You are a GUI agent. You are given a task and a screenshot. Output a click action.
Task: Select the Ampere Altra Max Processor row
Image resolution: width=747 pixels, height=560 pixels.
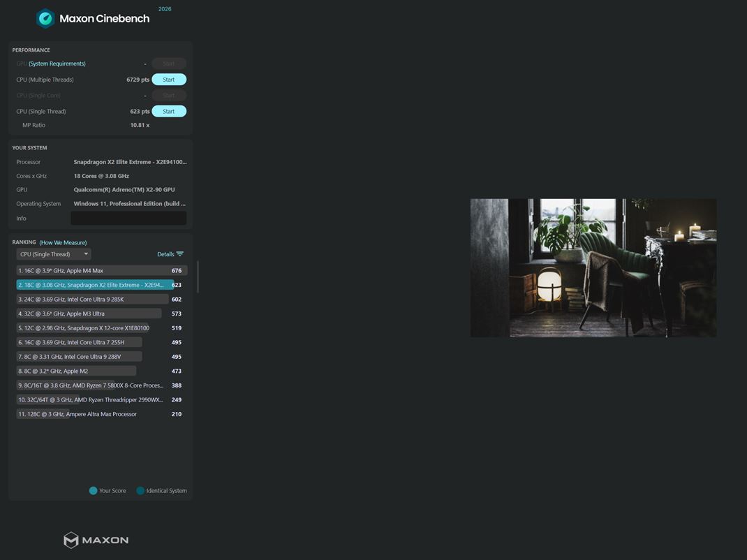[x=101, y=414]
